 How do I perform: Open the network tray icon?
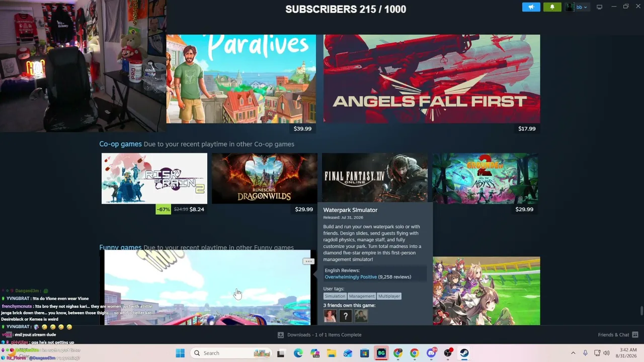[x=597, y=353]
